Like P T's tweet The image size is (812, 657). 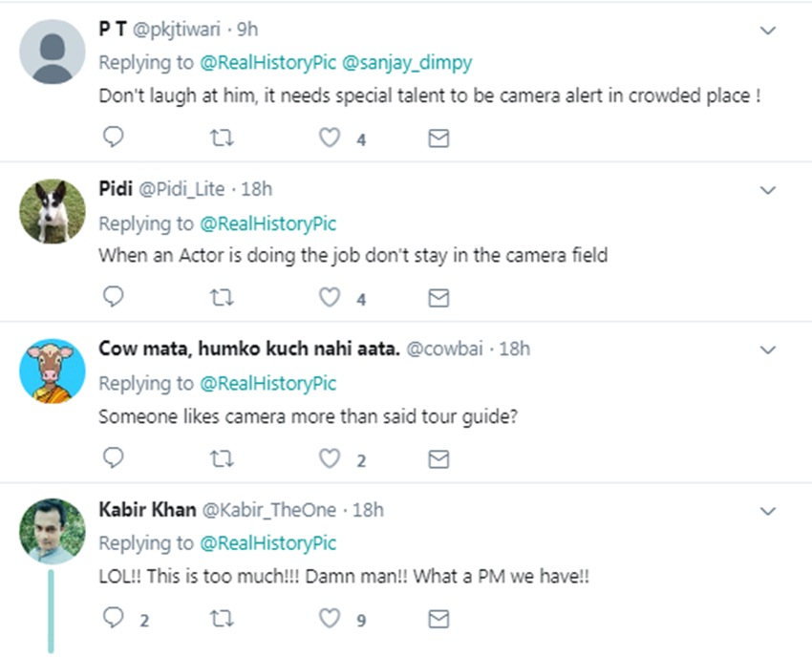330,138
